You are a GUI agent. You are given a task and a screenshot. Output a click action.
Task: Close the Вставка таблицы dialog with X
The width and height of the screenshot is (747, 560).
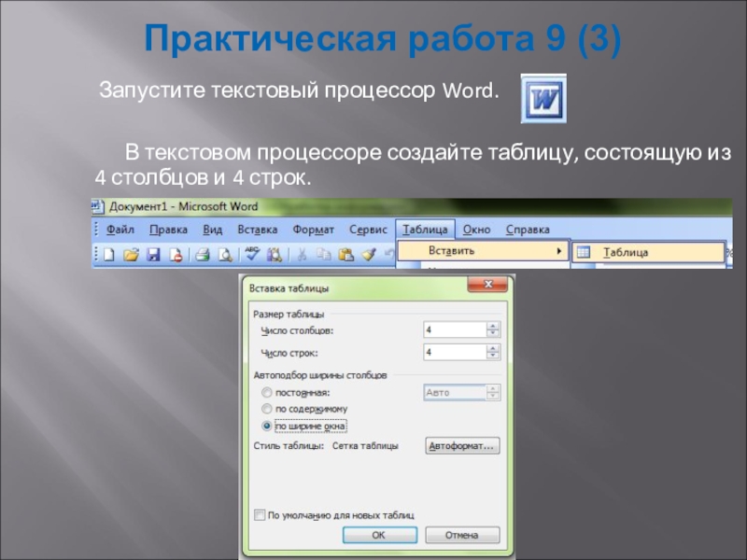click(487, 285)
